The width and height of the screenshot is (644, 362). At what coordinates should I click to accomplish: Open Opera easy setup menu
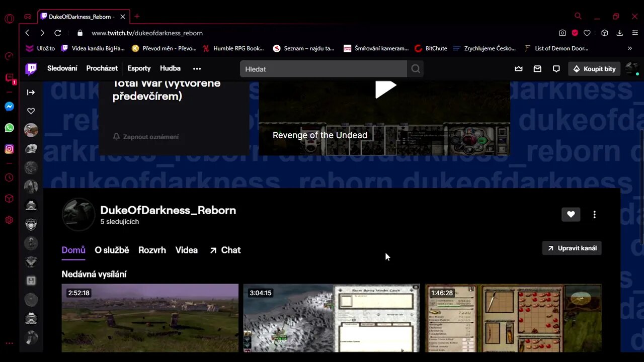tap(634, 33)
